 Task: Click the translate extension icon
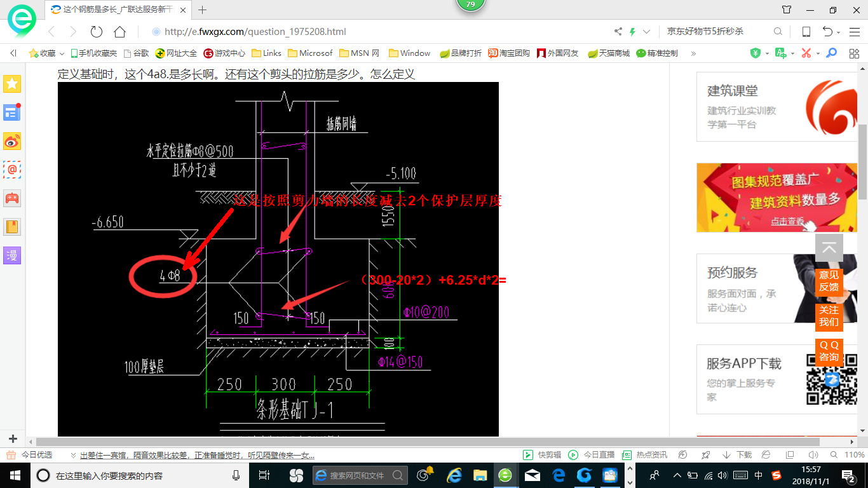coord(781,53)
